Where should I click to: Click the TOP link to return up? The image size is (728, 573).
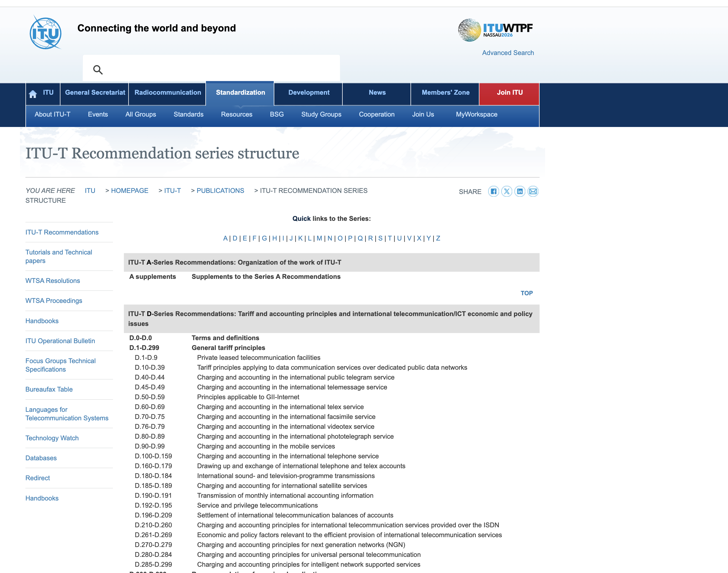point(526,293)
